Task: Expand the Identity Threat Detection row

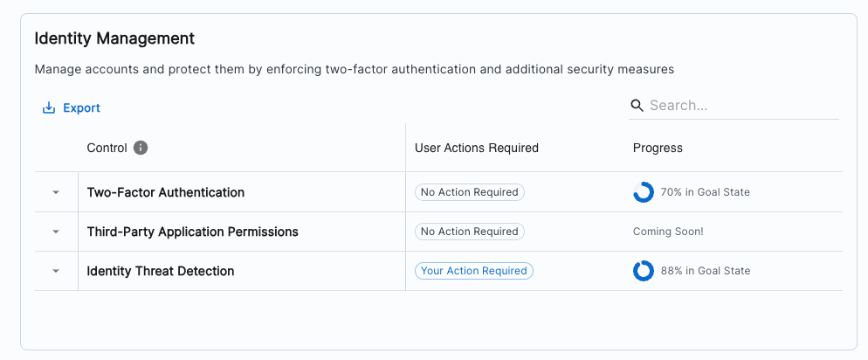Action: point(56,271)
